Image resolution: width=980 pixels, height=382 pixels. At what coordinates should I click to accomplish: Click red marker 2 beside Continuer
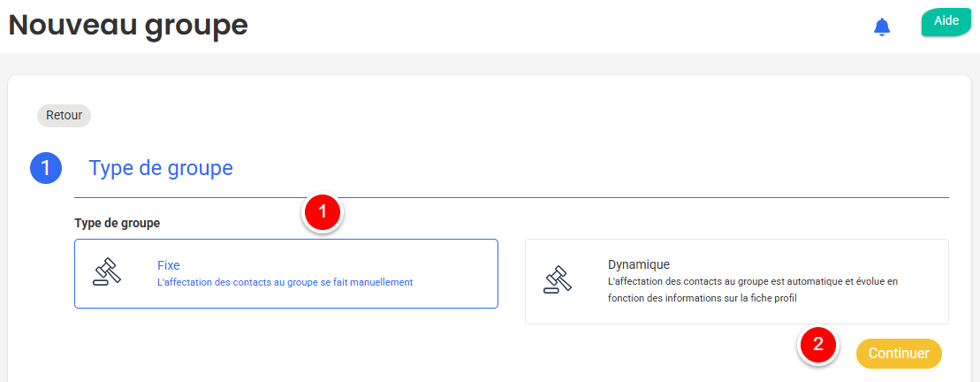818,345
